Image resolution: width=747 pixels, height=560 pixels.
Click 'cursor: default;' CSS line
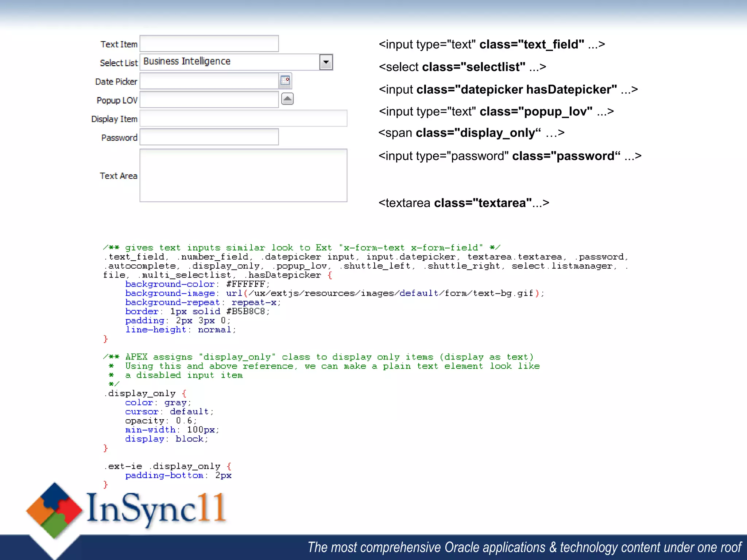click(169, 412)
